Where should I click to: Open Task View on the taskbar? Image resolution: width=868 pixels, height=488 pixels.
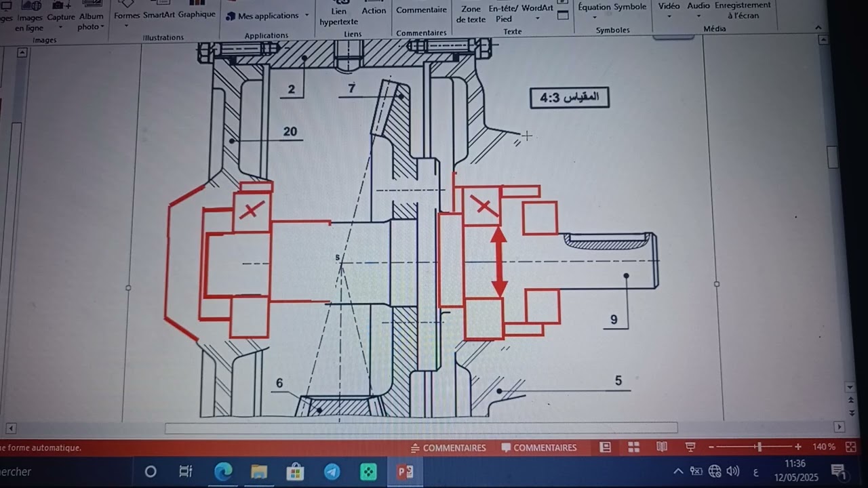coord(185,472)
